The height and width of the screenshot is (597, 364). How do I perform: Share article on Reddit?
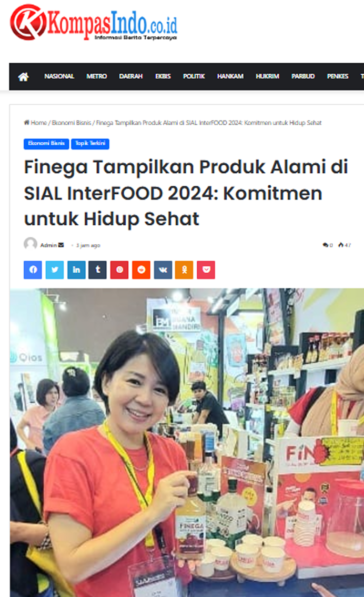coord(141,270)
